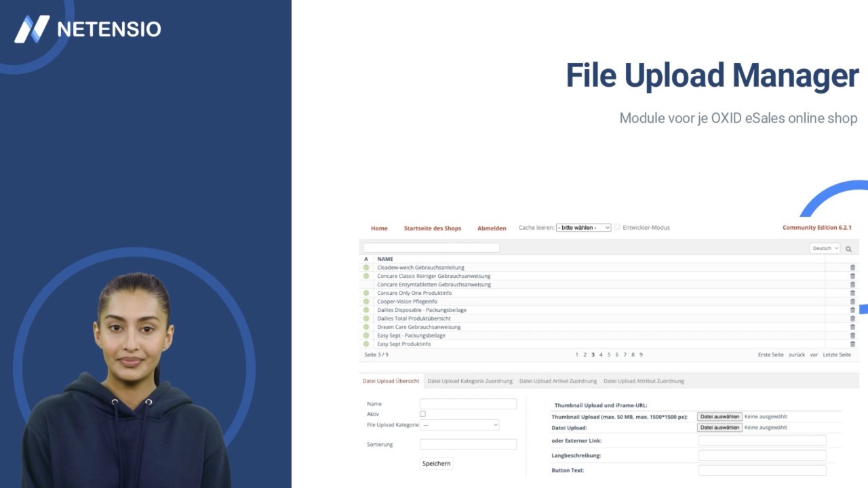Screen dimensions: 868x488
Task: Select Easy Sept Produktinfo entry
Action: point(404,344)
